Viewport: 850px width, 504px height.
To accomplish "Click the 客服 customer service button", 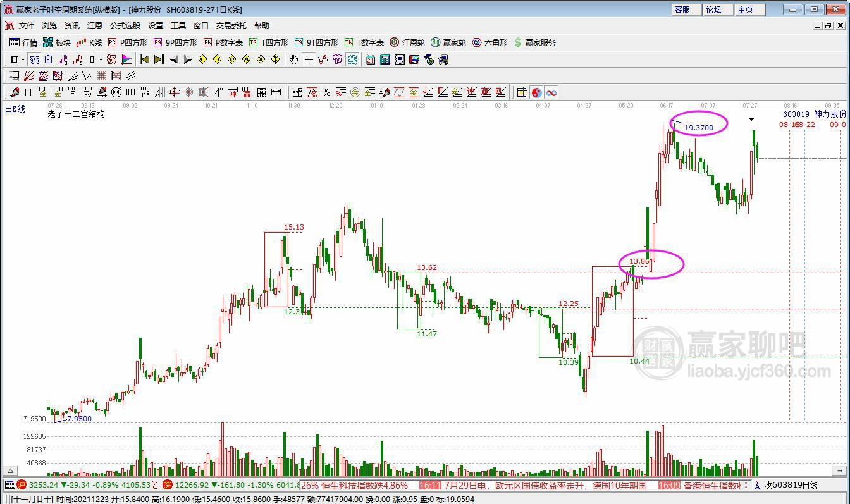I will (x=686, y=9).
